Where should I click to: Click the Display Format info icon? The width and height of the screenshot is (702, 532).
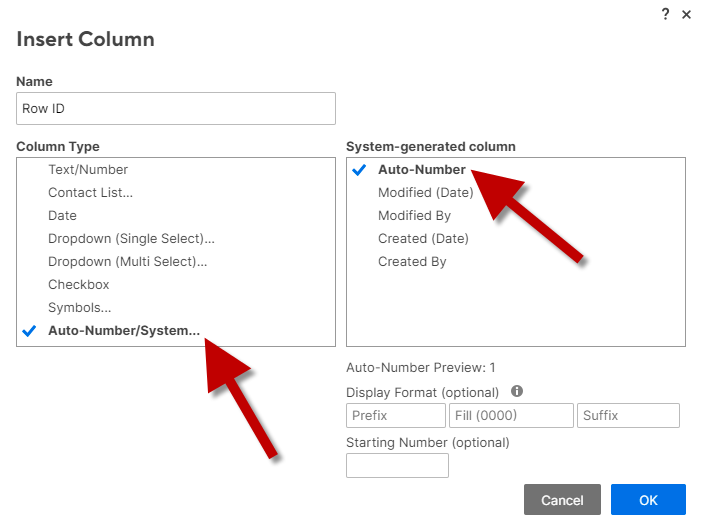517,391
